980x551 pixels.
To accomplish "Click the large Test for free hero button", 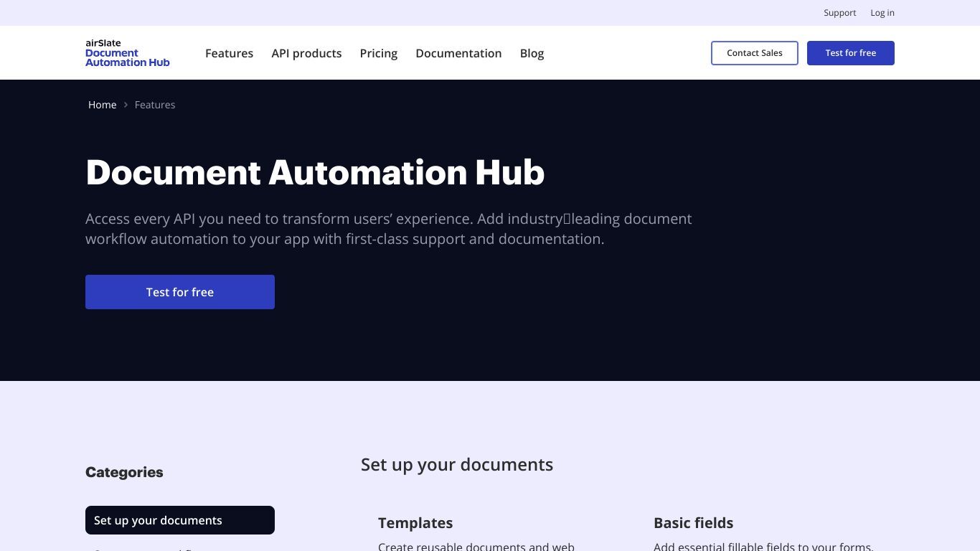I will tap(180, 292).
